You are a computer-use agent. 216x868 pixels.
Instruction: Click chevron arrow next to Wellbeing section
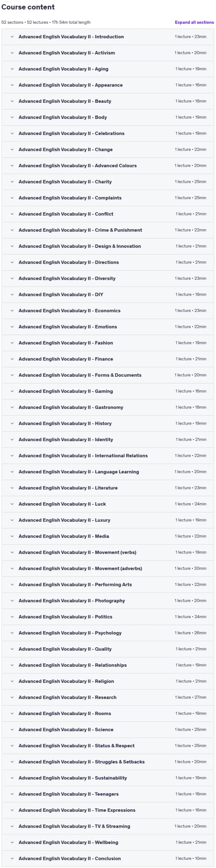pos(12,842)
